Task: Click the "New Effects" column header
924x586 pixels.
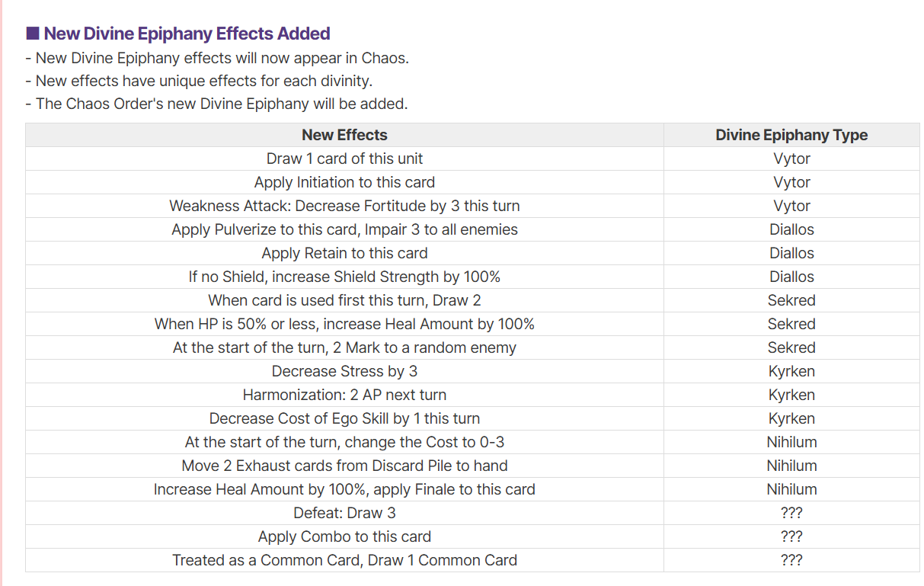Action: (344, 135)
